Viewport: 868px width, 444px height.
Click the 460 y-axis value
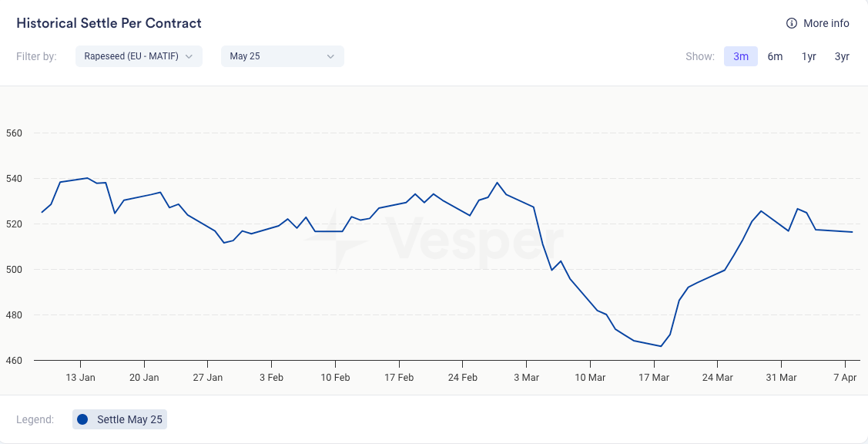pyautogui.click(x=14, y=360)
